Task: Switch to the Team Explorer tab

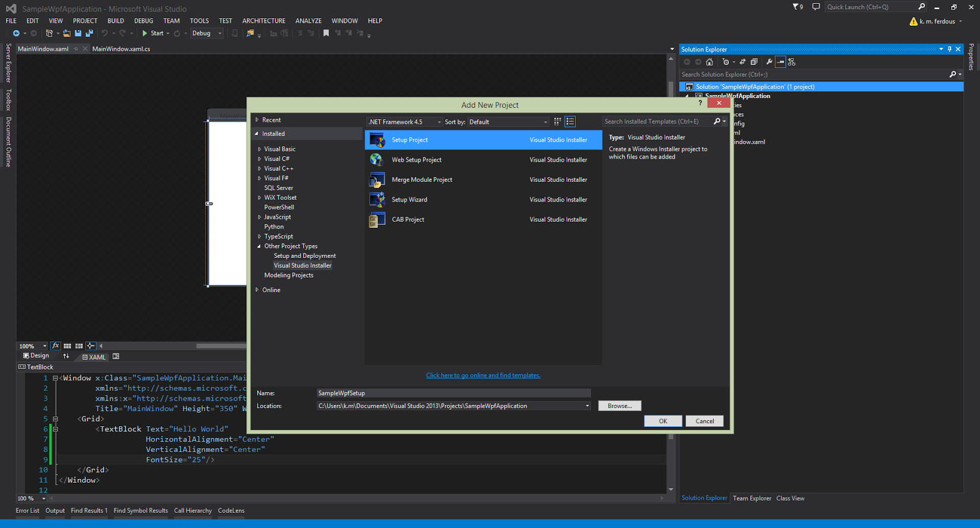Action: coord(752,499)
